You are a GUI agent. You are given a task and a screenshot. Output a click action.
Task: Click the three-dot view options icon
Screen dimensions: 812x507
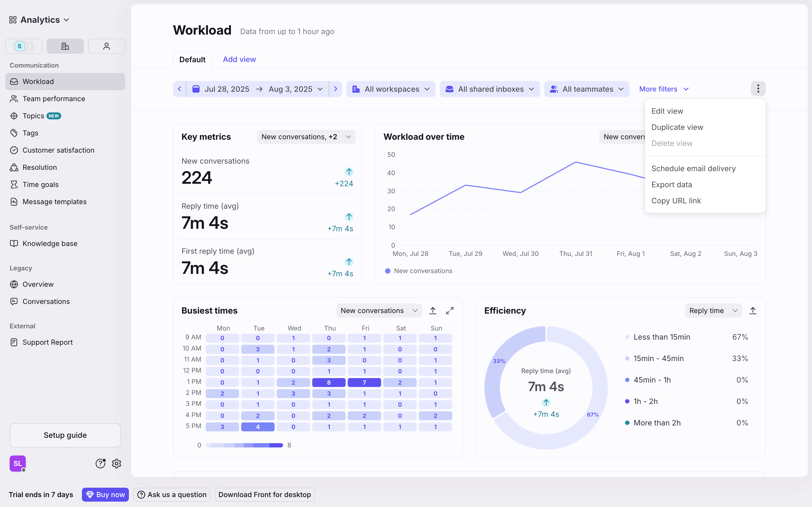(x=758, y=89)
